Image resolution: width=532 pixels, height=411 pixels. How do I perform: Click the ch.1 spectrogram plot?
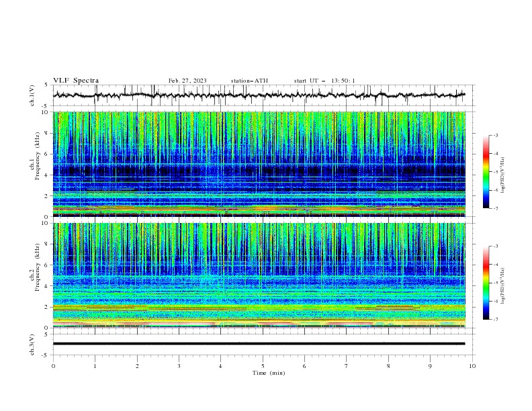point(259,164)
